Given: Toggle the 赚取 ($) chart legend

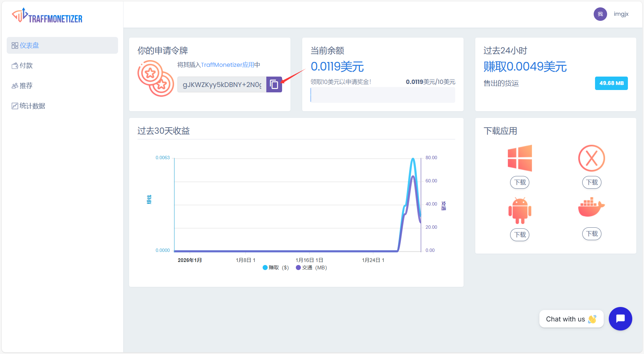Looking at the screenshot, I should click(275, 268).
